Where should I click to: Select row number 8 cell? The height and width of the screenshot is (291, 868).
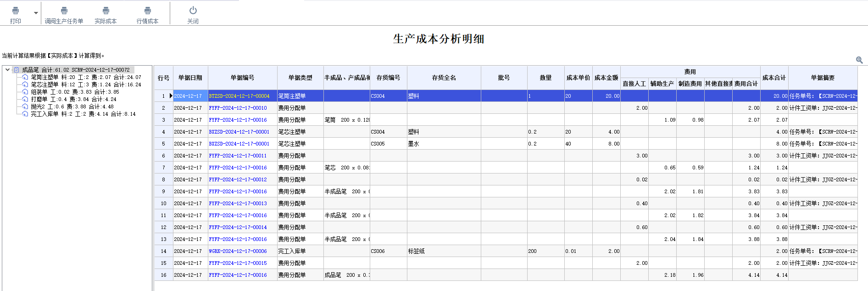pos(164,179)
